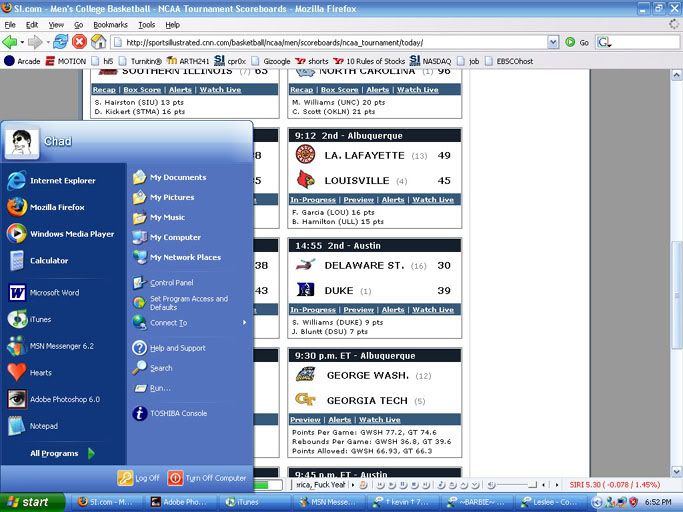
Task: Click Turn Off Computer button
Action: [x=206, y=478]
